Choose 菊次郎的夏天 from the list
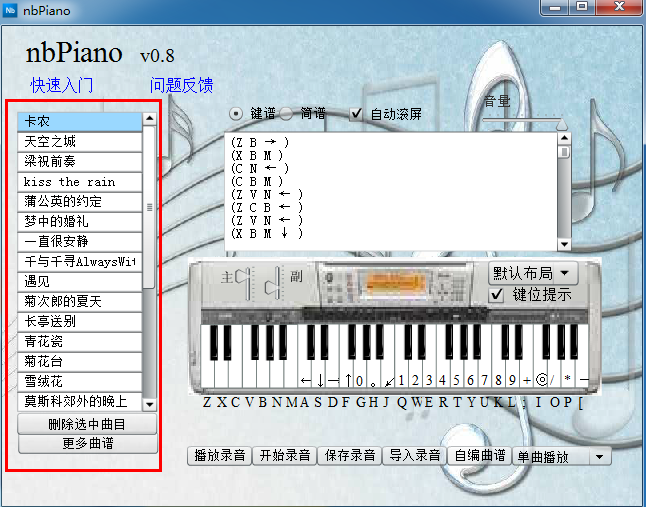The height and width of the screenshot is (507, 646). 80,302
